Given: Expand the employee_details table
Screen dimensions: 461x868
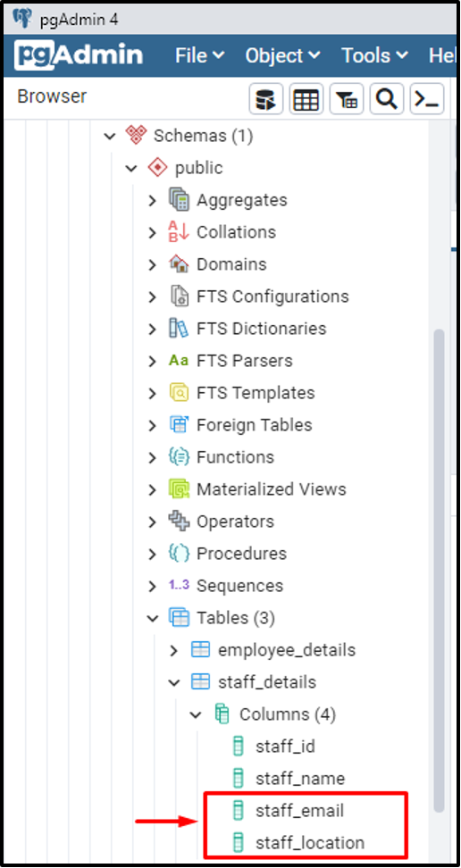Looking at the screenshot, I should [174, 651].
